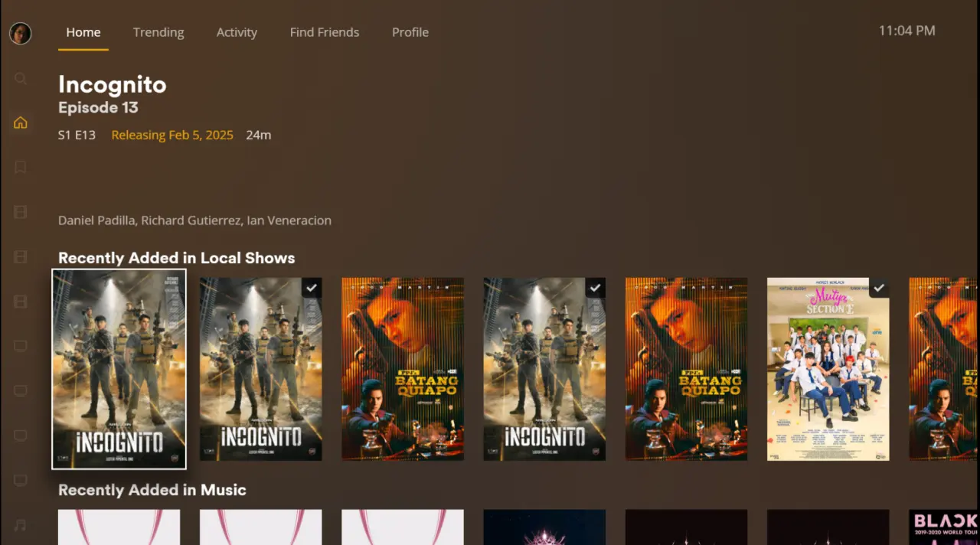Screen dimensions: 980x545
Task: Click watched checkmark badge on Mutya Section E poster
Action: [x=879, y=288]
